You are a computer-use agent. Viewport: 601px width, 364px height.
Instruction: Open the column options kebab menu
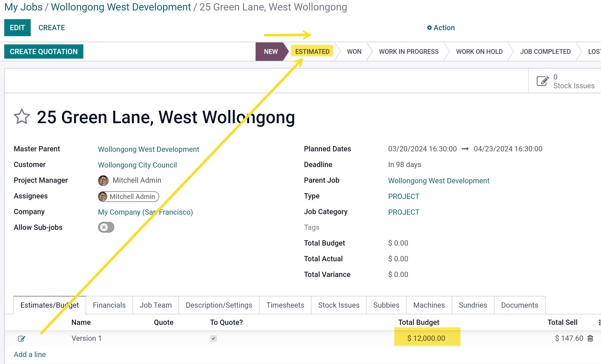(x=599, y=322)
